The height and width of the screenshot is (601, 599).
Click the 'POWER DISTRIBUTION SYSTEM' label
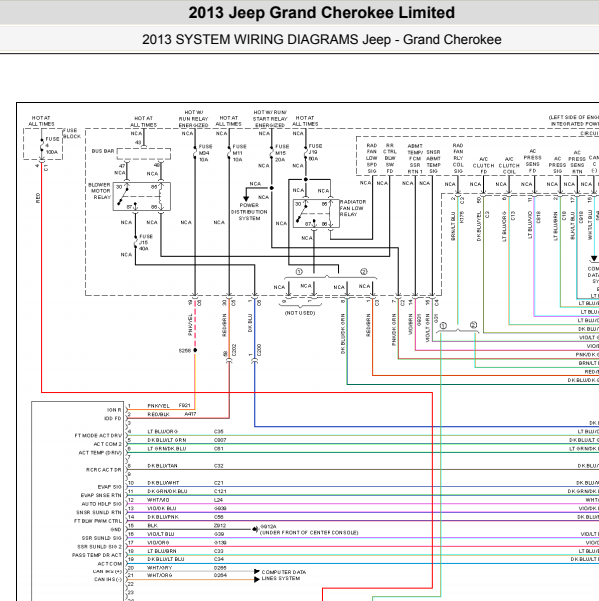click(x=249, y=212)
